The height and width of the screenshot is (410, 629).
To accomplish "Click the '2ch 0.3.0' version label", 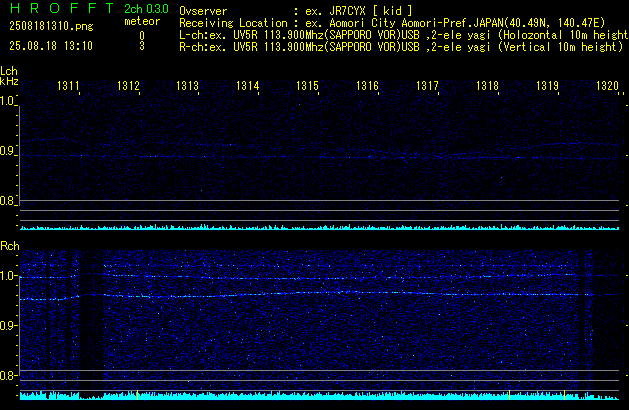I will coord(146,8).
